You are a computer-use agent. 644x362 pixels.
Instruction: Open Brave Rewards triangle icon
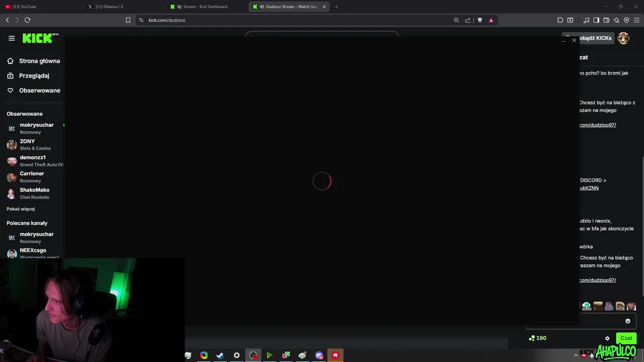coord(491,20)
